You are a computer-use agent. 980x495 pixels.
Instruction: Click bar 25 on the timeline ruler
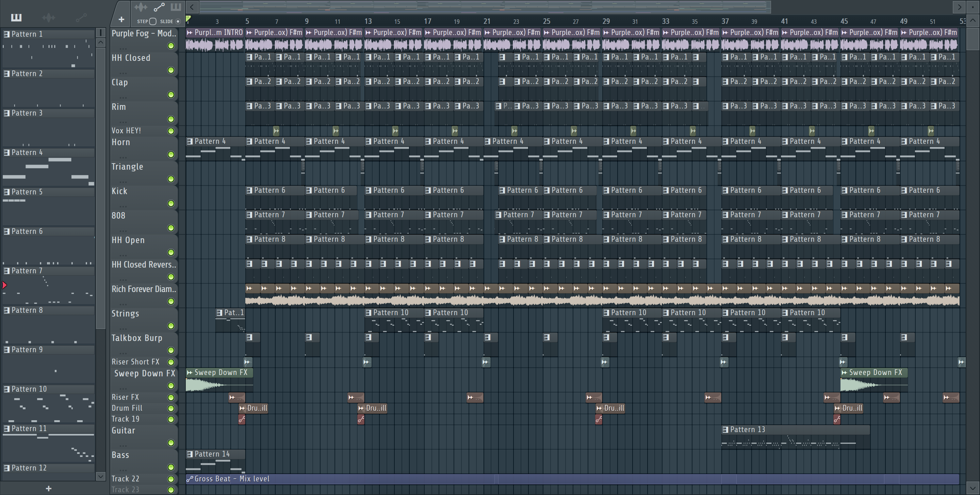pyautogui.click(x=546, y=21)
